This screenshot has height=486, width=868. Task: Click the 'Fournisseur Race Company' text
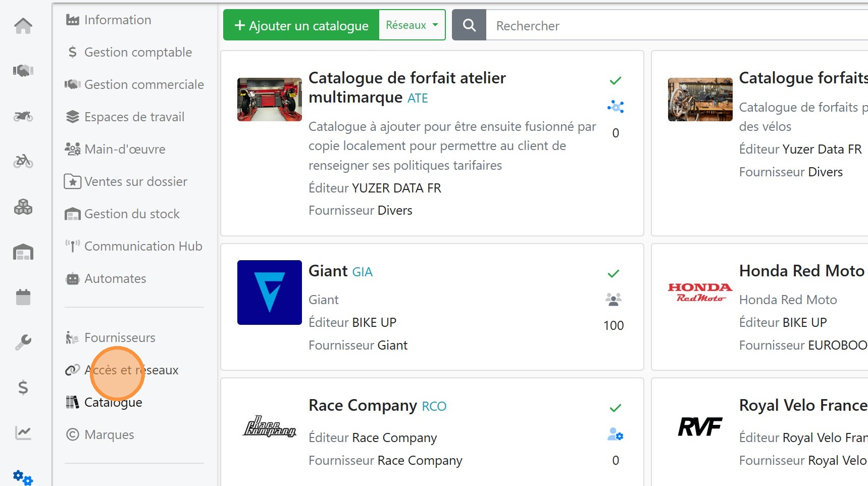pyautogui.click(x=385, y=460)
